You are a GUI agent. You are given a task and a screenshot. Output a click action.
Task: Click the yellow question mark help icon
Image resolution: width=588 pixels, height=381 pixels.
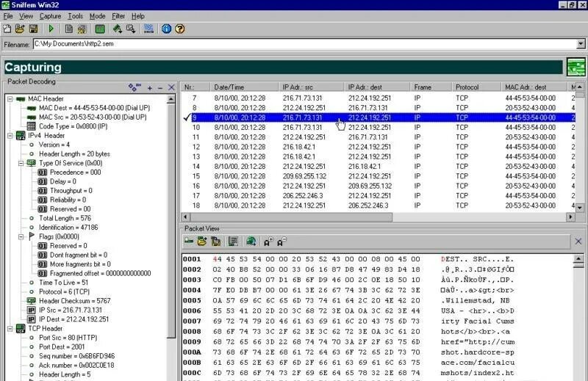(x=180, y=29)
